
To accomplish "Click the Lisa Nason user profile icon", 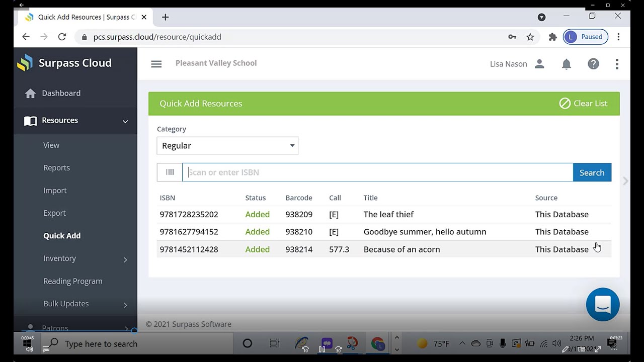I will [x=539, y=64].
